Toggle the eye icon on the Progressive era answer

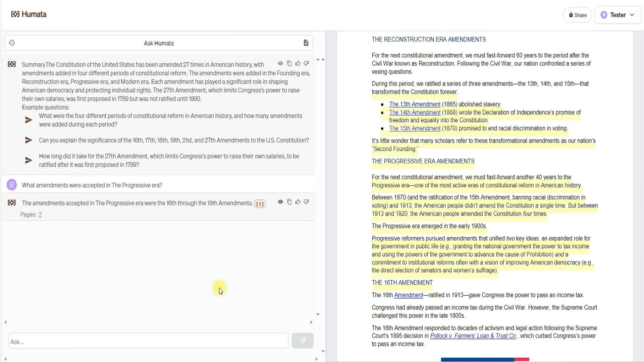click(280, 202)
